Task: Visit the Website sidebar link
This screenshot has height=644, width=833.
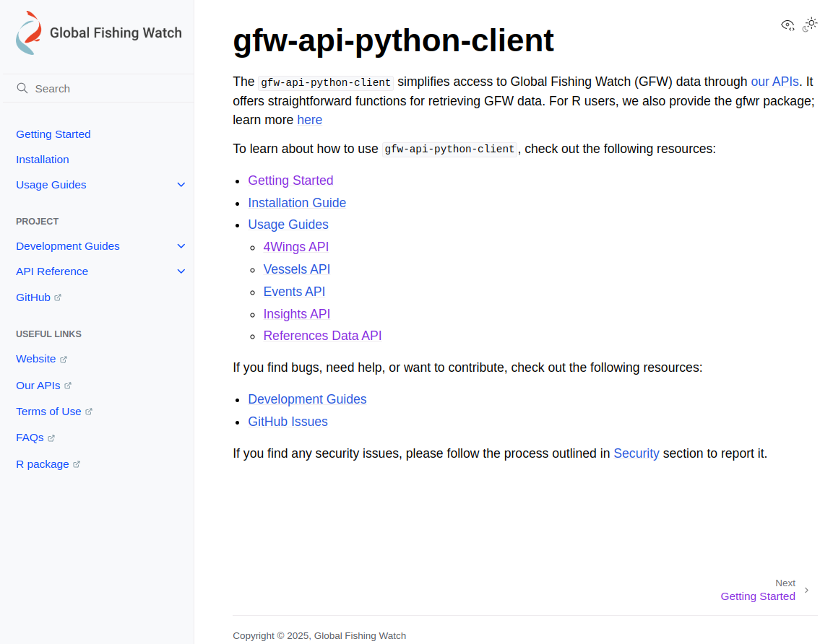Action: (35, 359)
